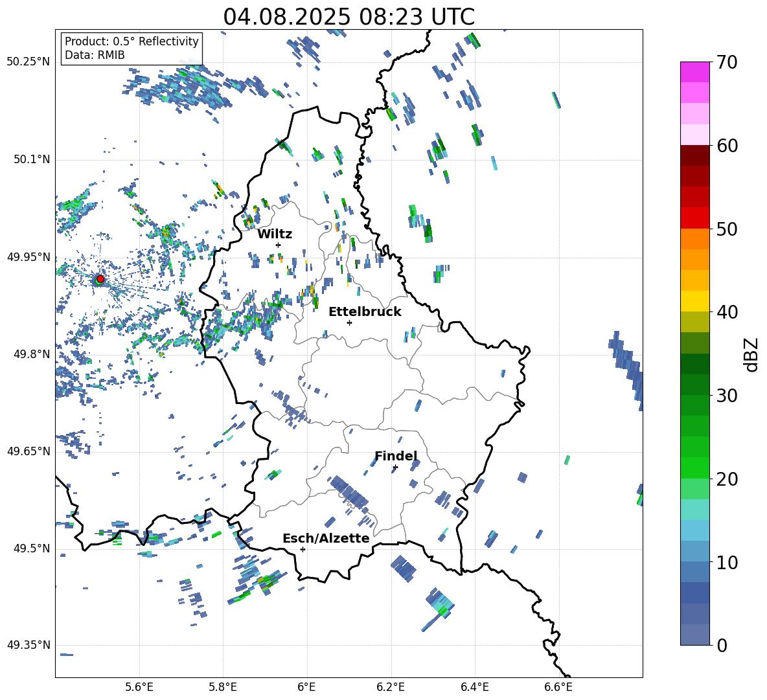Click the colorbar tick label 40
Image resolution: width=767 pixels, height=700 pixels.
(x=727, y=312)
